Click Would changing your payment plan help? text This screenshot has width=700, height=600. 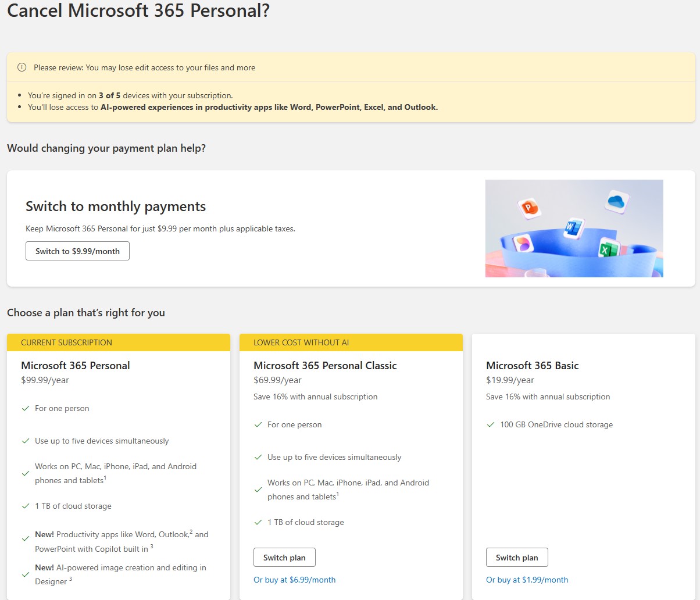106,148
